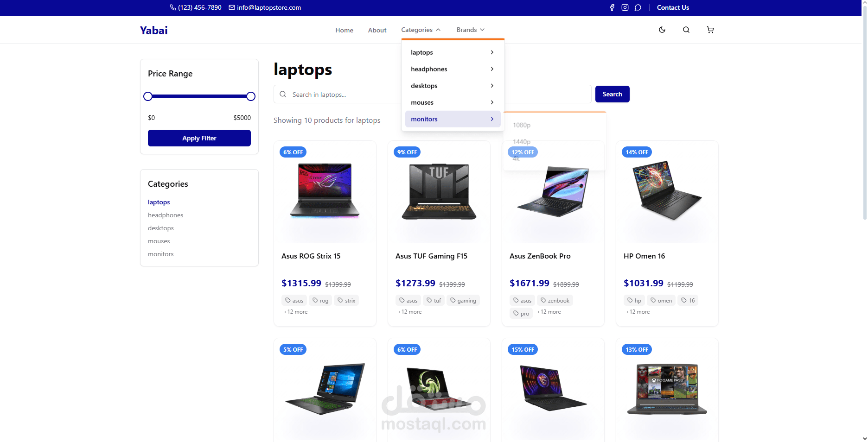This screenshot has width=868, height=442.
Task: Click the Search in laptops input field
Action: point(338,95)
